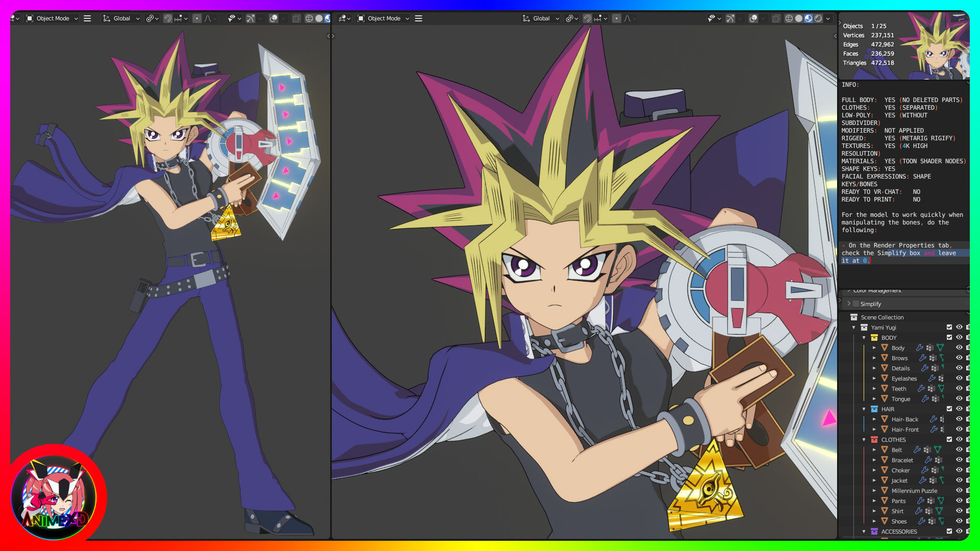The width and height of the screenshot is (980, 551).
Task: Open editor type menu in left viewport
Action: pos(15,18)
